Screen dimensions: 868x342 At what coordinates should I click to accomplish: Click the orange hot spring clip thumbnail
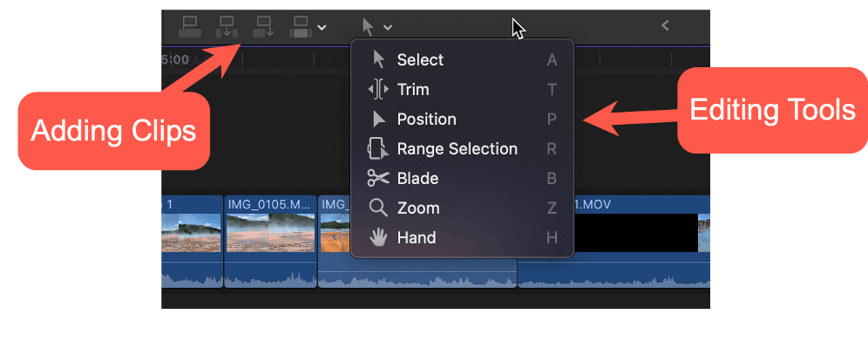coord(336,233)
